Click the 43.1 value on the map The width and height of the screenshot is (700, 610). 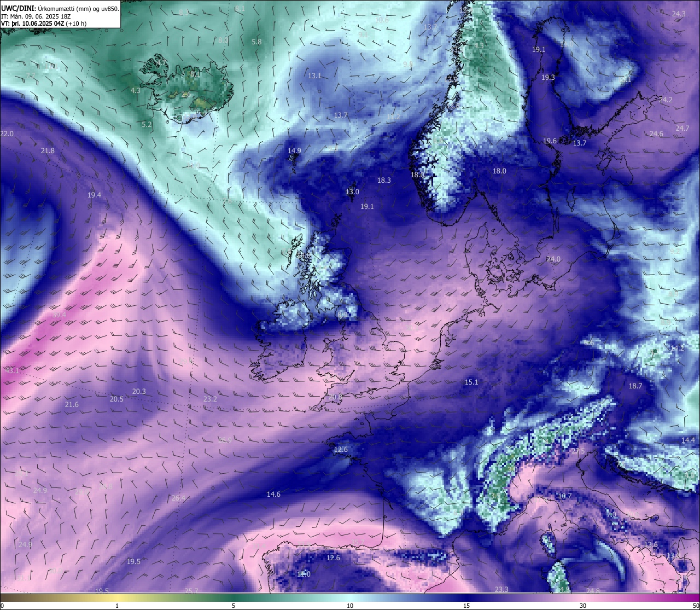click(x=12, y=371)
